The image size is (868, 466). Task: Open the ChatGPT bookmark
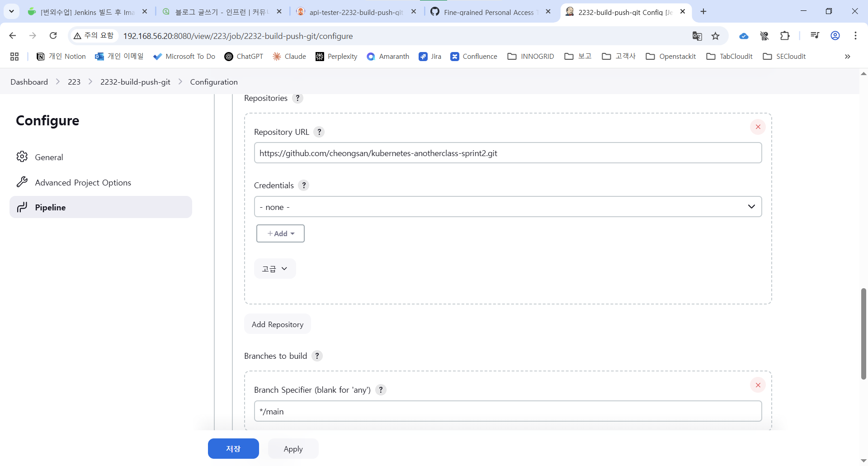point(244,57)
